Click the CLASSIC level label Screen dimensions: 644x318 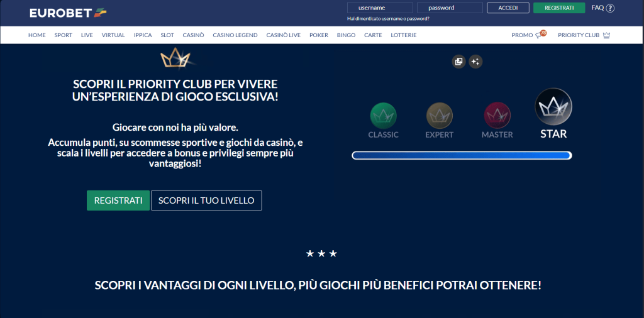(x=383, y=134)
